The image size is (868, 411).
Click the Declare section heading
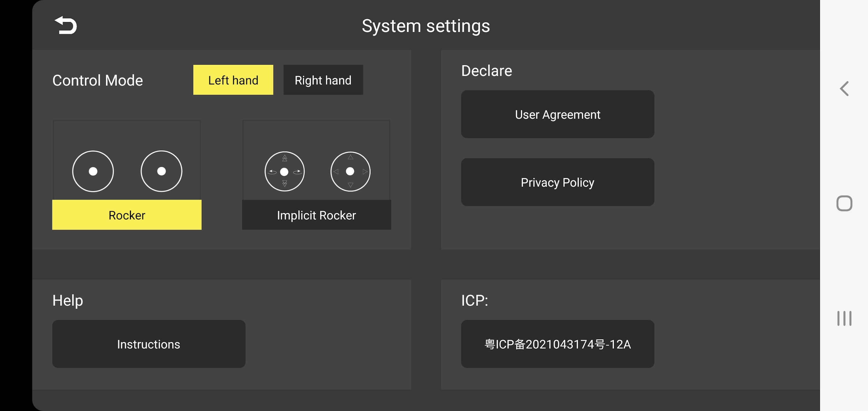coord(486,71)
